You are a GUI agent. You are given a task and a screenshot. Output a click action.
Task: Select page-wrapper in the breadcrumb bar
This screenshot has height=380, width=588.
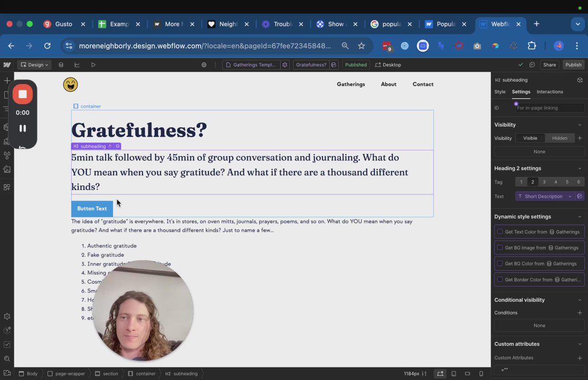[x=66, y=374]
